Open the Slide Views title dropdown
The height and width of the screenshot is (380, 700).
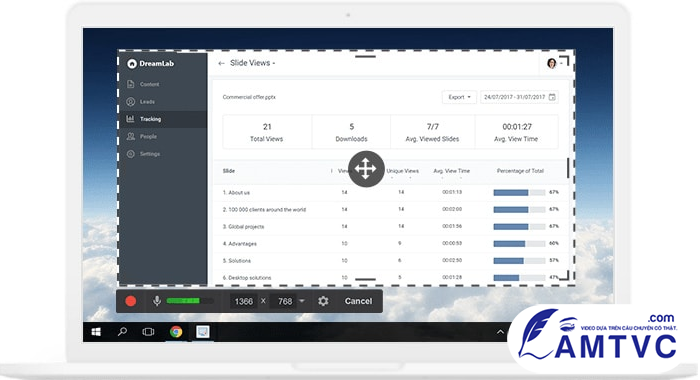(252, 63)
